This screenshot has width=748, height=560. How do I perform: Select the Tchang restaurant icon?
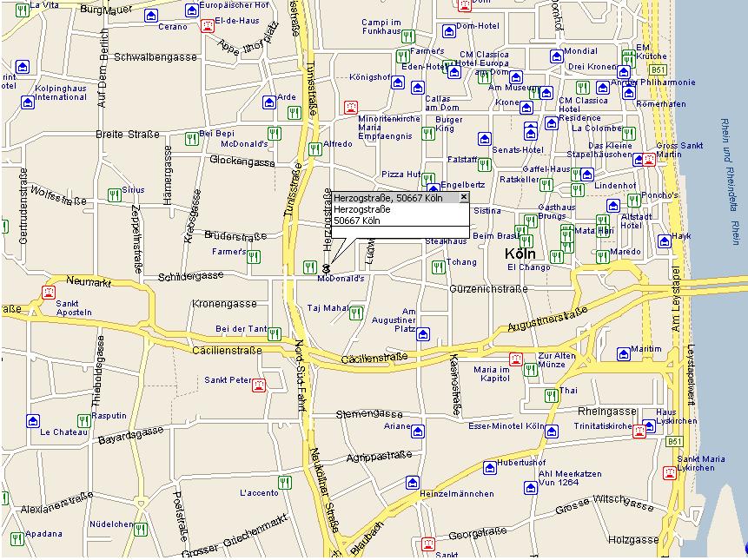point(439,267)
